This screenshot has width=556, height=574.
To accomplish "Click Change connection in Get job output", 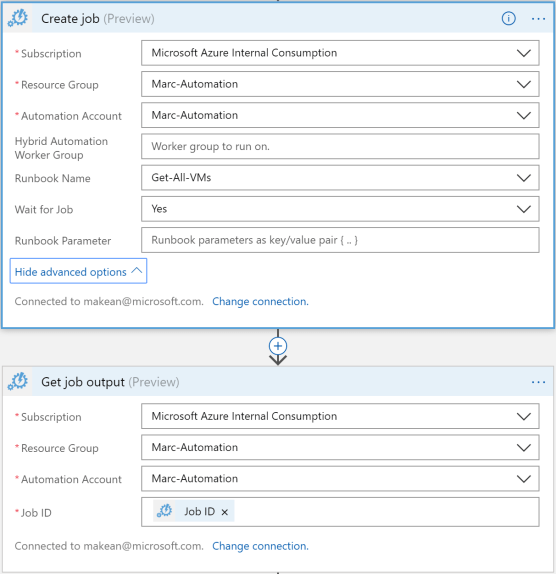I will 261,546.
